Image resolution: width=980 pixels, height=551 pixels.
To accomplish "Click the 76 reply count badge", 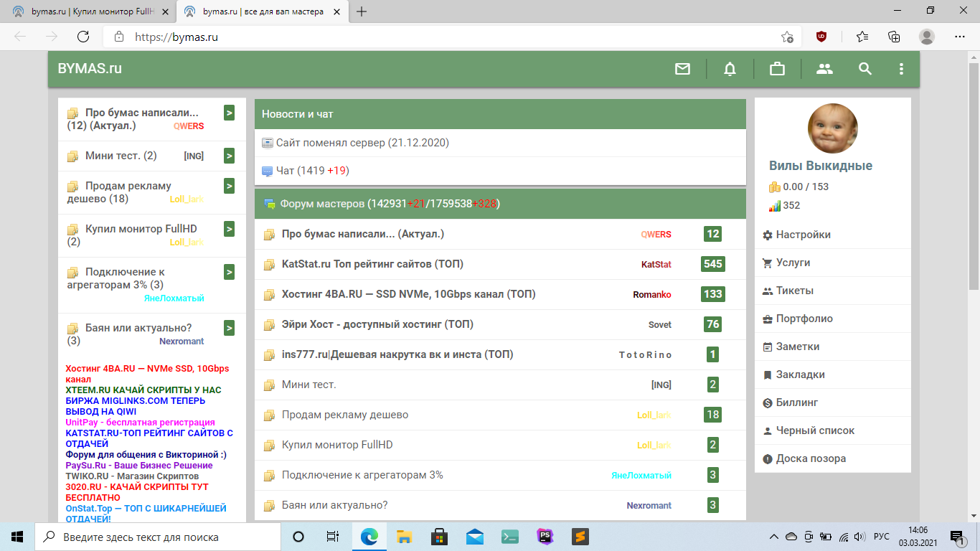I will pos(713,324).
